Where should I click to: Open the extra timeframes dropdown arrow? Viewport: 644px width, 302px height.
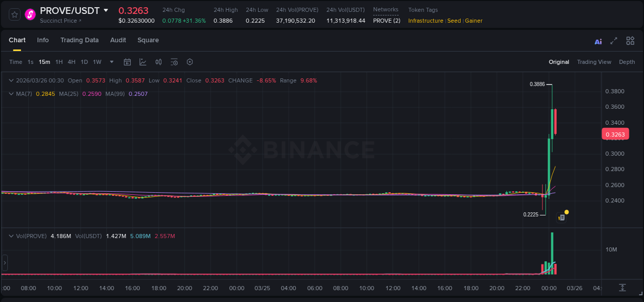111,62
